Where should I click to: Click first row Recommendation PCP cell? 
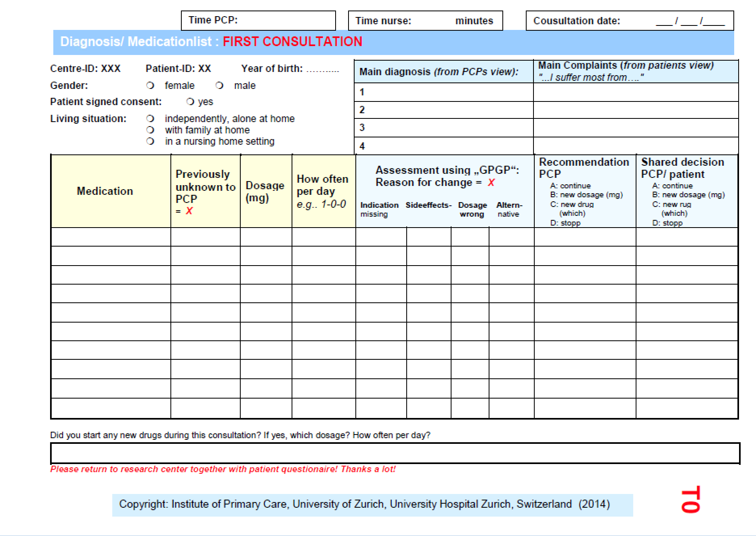(x=585, y=237)
